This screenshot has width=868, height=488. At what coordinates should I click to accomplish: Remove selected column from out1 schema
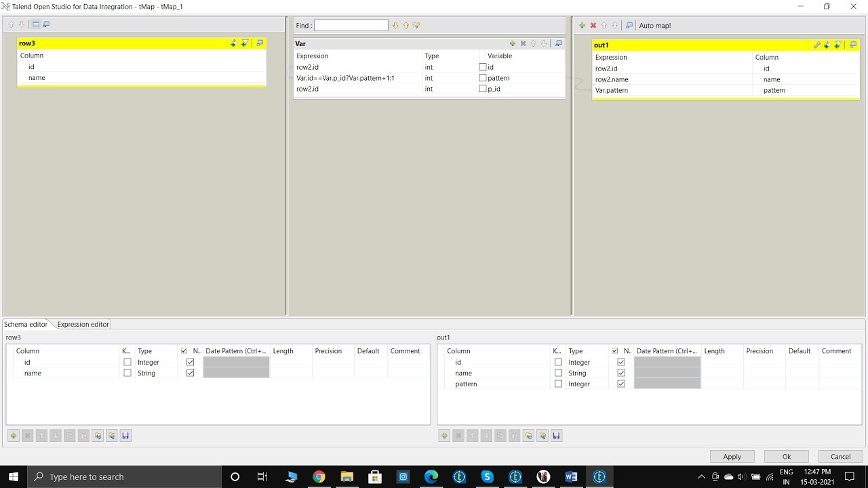click(458, 436)
